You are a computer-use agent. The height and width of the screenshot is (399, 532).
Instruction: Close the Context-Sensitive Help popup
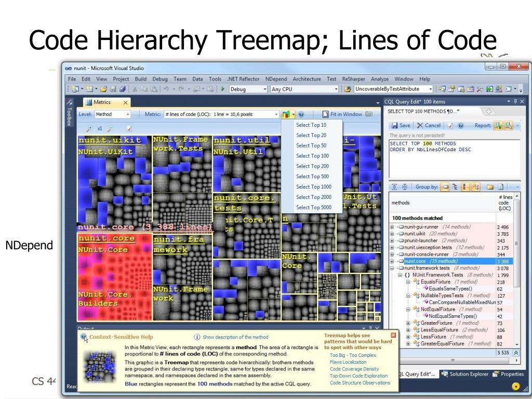coord(393,335)
